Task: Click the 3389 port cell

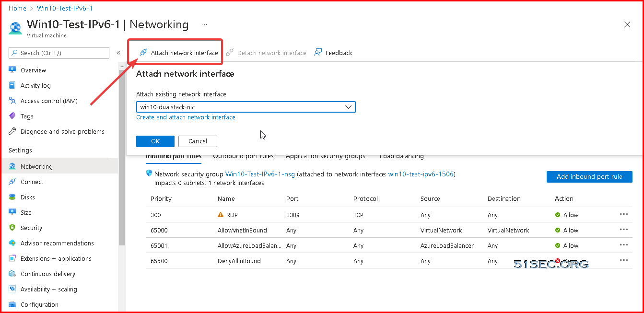Action: click(293, 215)
